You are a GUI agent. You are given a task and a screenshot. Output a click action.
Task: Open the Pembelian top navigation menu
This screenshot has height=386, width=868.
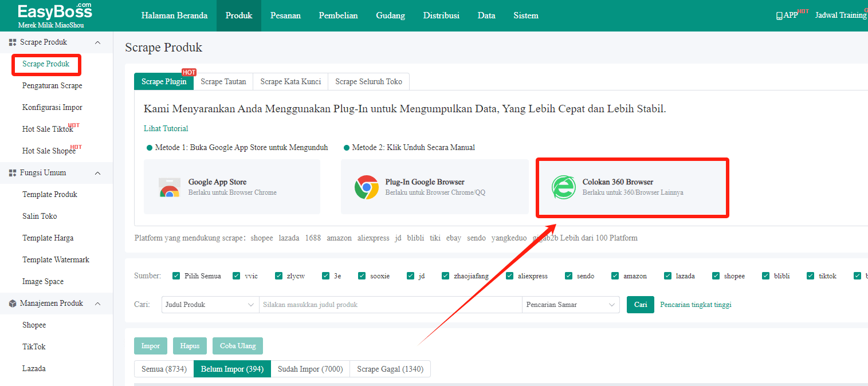(x=339, y=15)
